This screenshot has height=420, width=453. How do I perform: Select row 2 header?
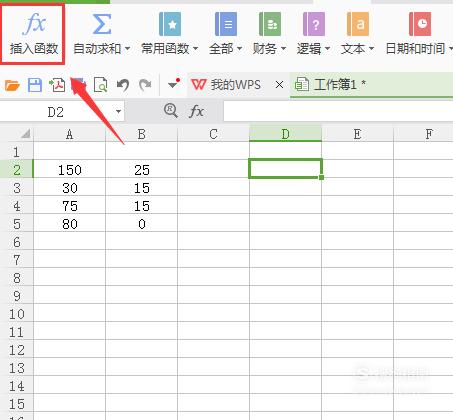point(17,170)
